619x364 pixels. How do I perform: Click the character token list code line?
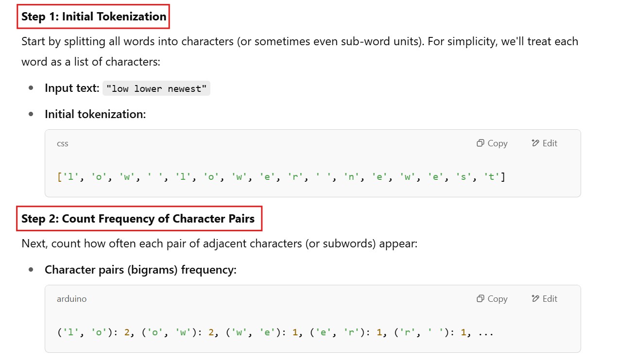click(x=281, y=177)
